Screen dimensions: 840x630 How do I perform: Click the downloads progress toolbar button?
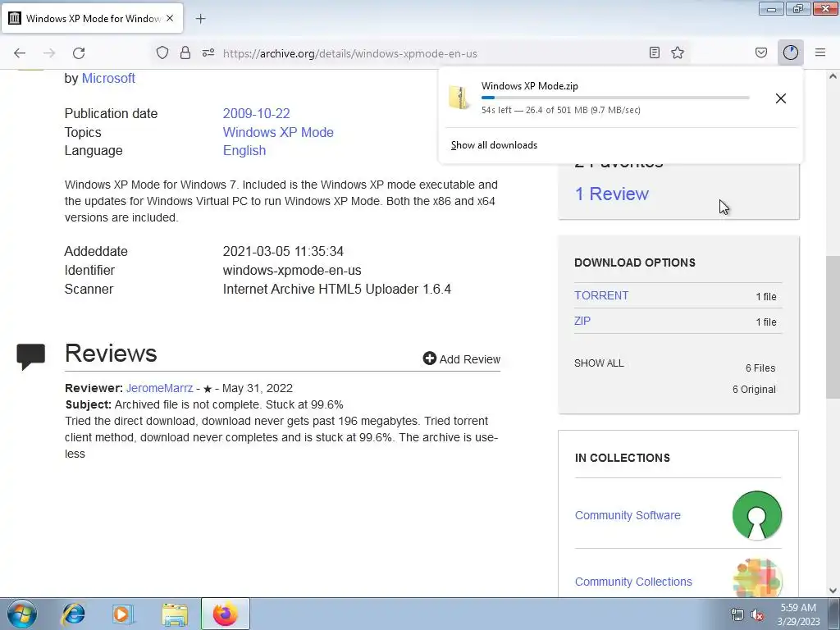click(791, 52)
